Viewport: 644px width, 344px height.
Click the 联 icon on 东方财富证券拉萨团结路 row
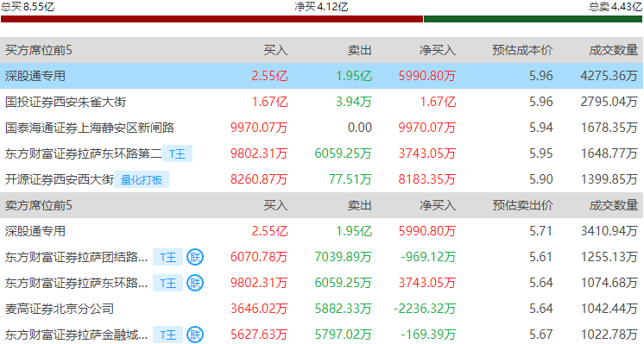pos(195,257)
